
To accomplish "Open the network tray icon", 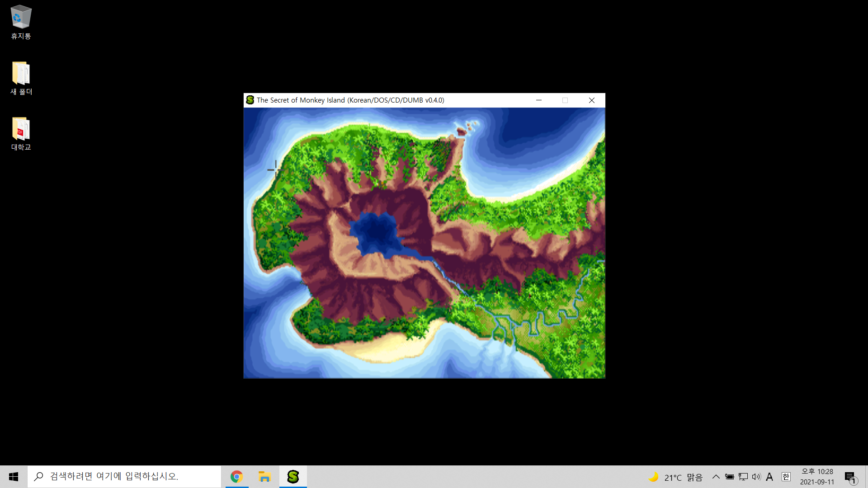I will click(743, 477).
